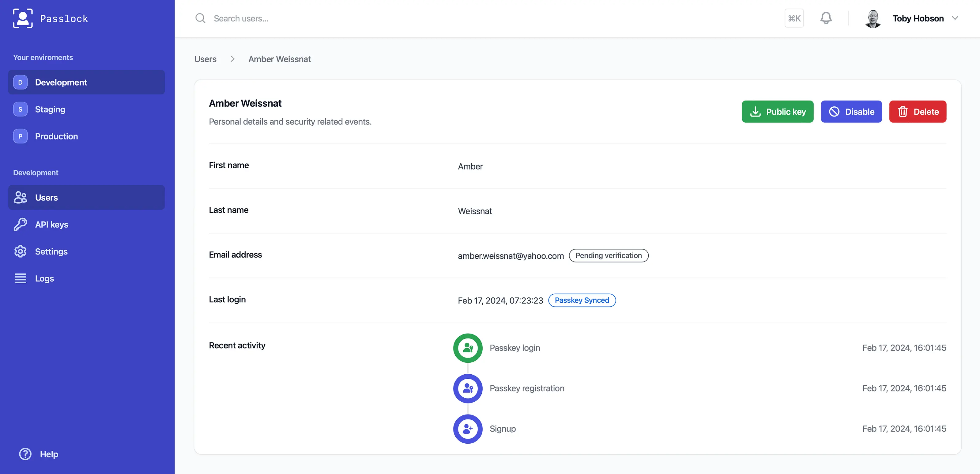Click the Passkey login activity icon
This screenshot has width=980, height=474.
point(468,348)
